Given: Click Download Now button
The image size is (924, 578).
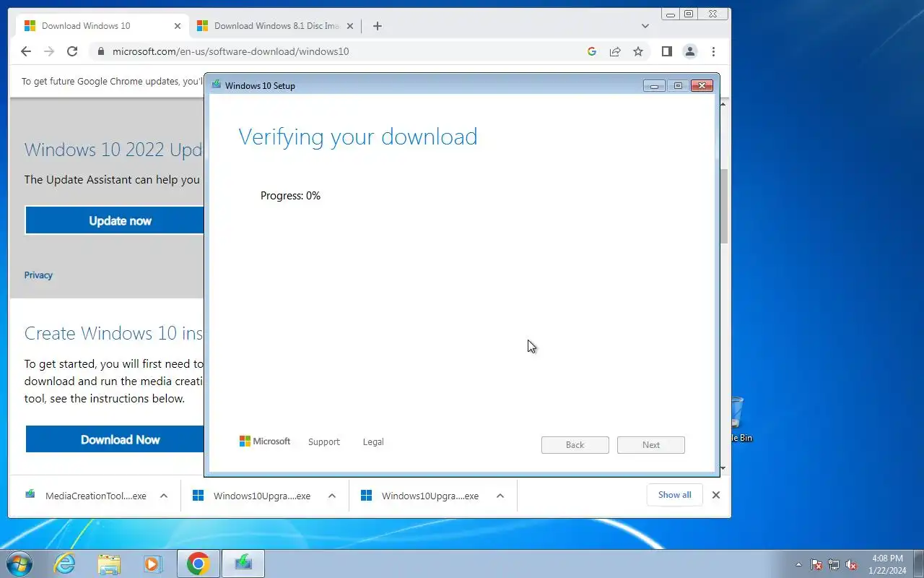Looking at the screenshot, I should coord(115,439).
